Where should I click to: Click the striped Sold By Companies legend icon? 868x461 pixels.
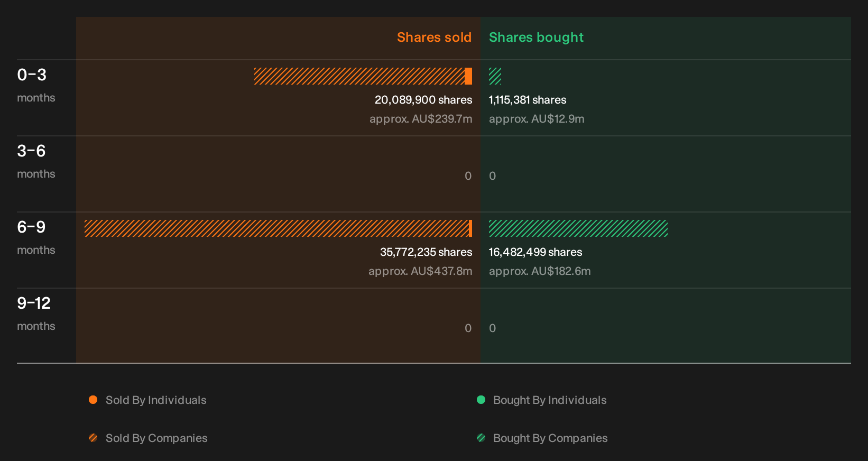(93, 438)
